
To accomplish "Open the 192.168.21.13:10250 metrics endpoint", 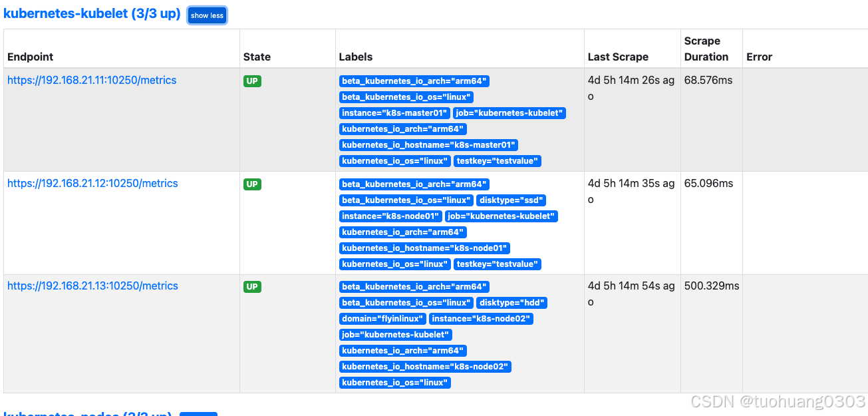I will pos(92,286).
